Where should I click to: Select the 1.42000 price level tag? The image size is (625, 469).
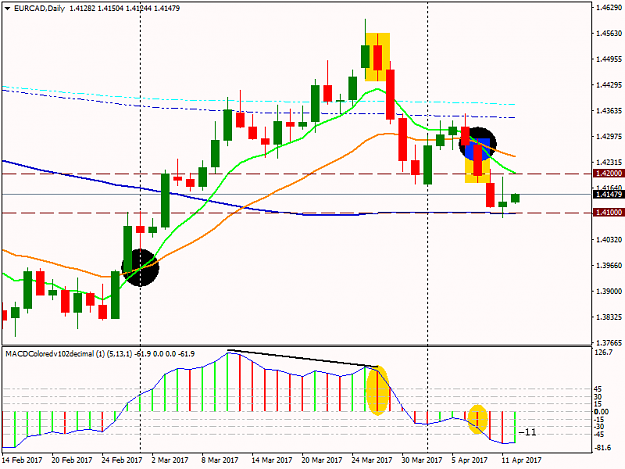click(608, 173)
